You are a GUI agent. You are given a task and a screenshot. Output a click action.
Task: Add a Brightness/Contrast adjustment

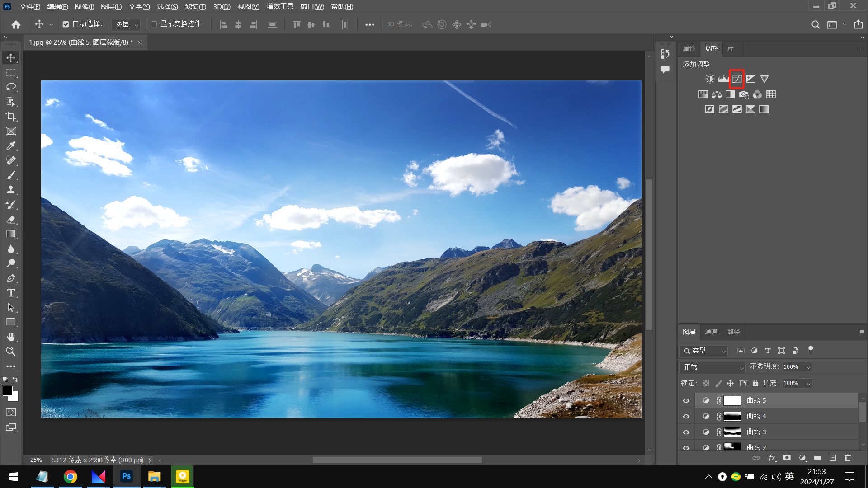coord(710,79)
